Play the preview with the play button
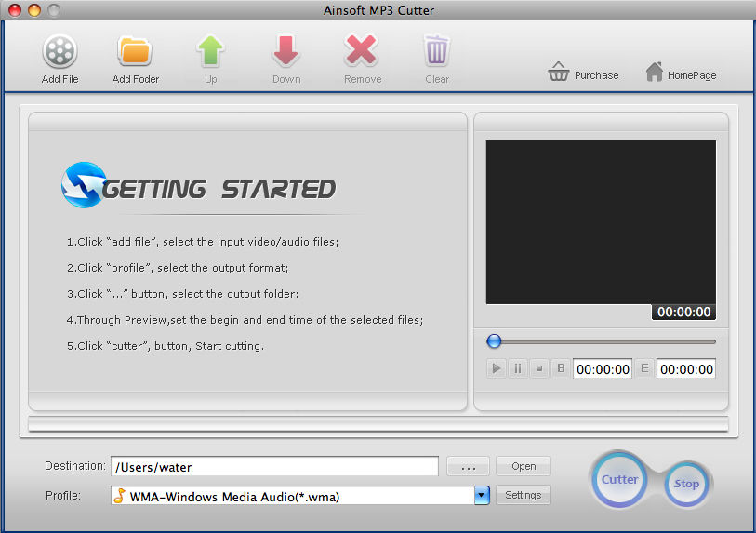This screenshot has width=756, height=533. (496, 368)
